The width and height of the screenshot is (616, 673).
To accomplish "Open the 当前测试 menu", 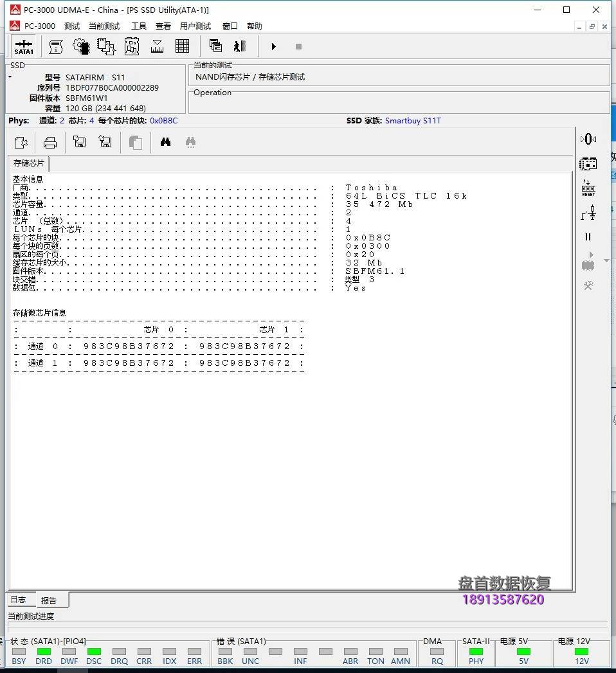I will (x=104, y=26).
